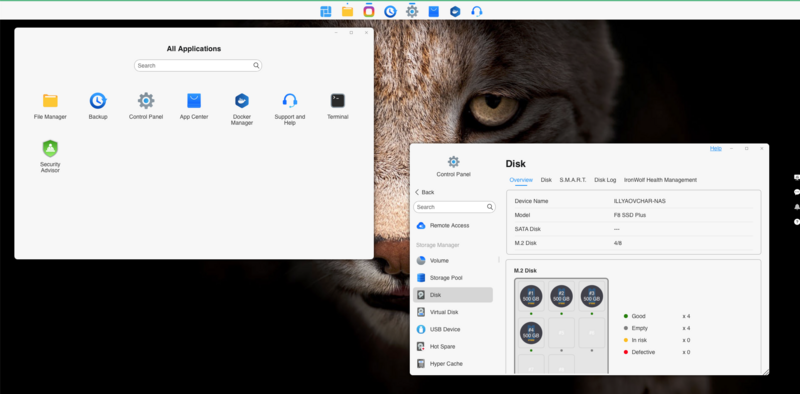This screenshot has height=394, width=800.
Task: Select empty M.2 slot #6
Action: click(592, 333)
